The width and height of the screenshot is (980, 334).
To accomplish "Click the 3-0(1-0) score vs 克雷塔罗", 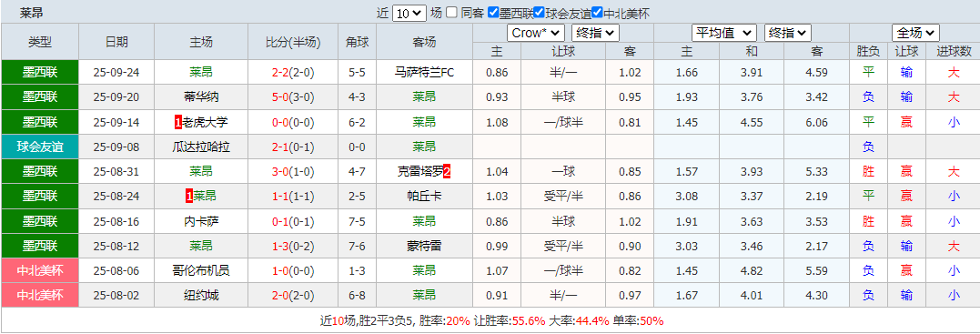I will [x=293, y=171].
